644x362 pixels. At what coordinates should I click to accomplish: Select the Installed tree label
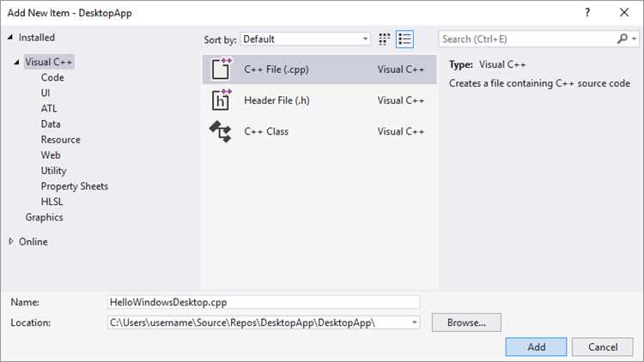(37, 38)
